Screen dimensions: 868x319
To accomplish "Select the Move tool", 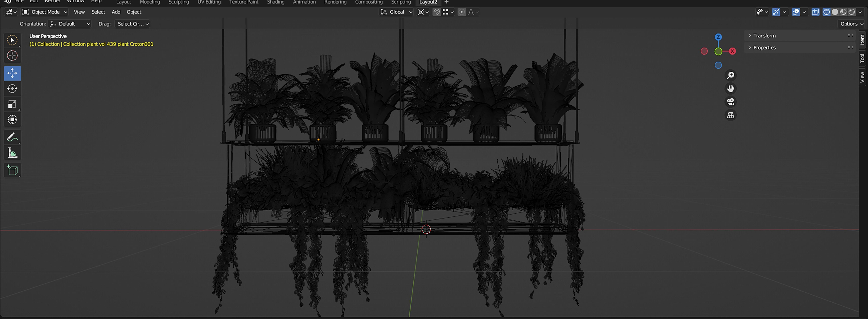I will (12, 73).
